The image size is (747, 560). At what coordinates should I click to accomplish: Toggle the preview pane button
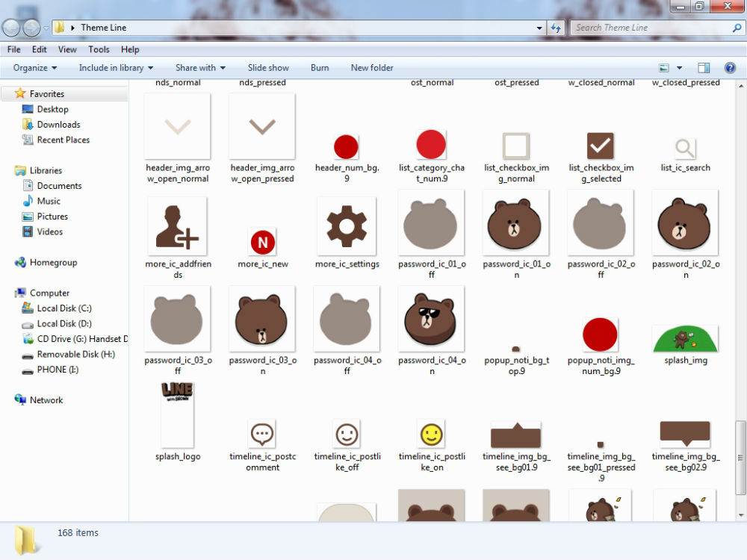pos(704,68)
